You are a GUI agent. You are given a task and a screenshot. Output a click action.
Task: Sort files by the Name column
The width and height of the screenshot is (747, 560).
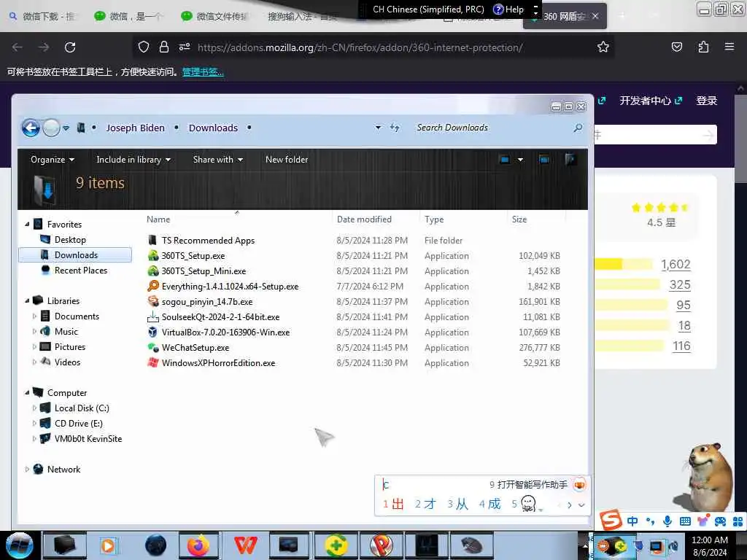click(158, 219)
